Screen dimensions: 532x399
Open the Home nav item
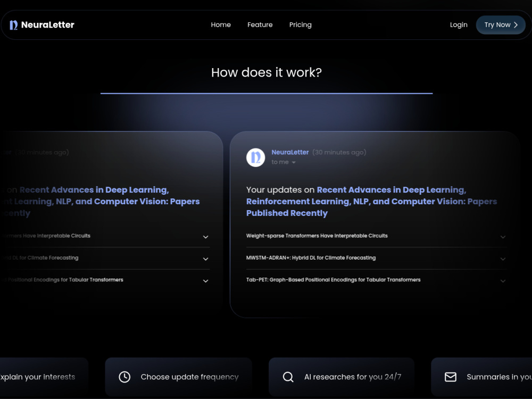tap(221, 25)
